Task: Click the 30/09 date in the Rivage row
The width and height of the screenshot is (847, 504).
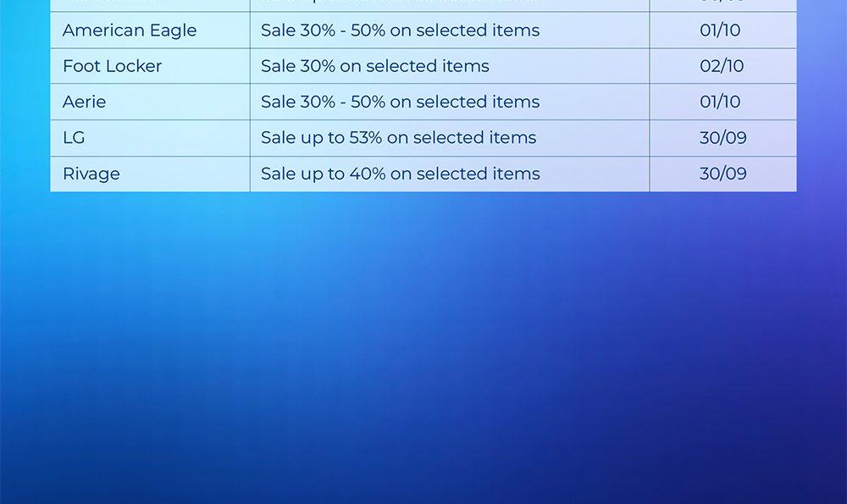Action: 722,174
